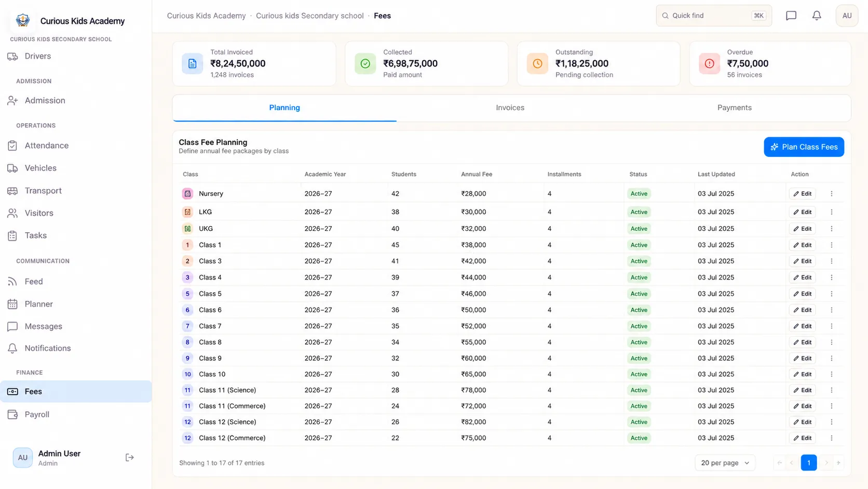
Task: Jump to first page arrow
Action: click(780, 462)
